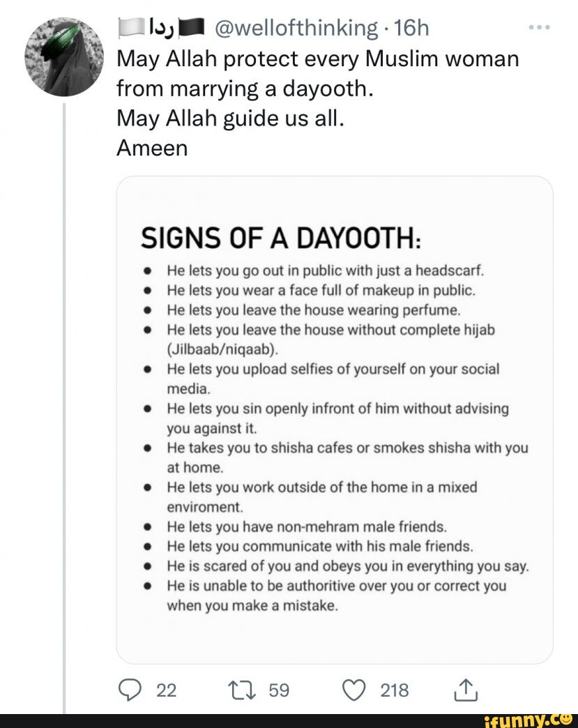The width and height of the screenshot is (578, 728).
Task: Open the @wellofthinking profile handle
Action: (298, 27)
